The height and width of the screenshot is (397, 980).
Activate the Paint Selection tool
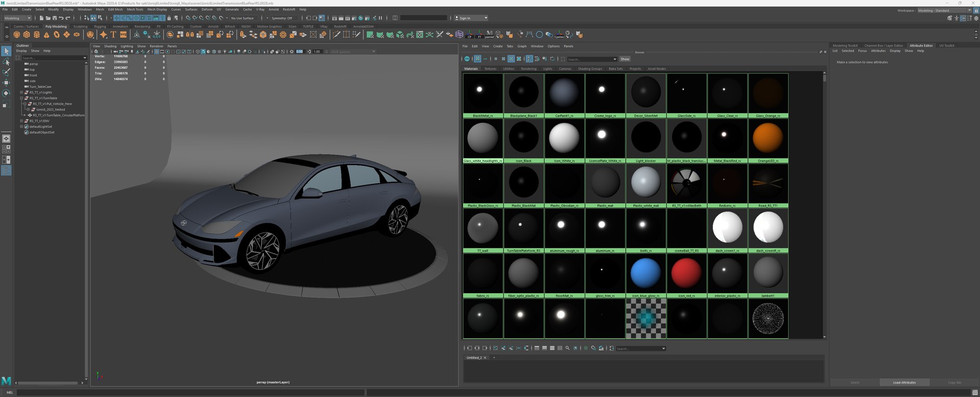pos(6,72)
